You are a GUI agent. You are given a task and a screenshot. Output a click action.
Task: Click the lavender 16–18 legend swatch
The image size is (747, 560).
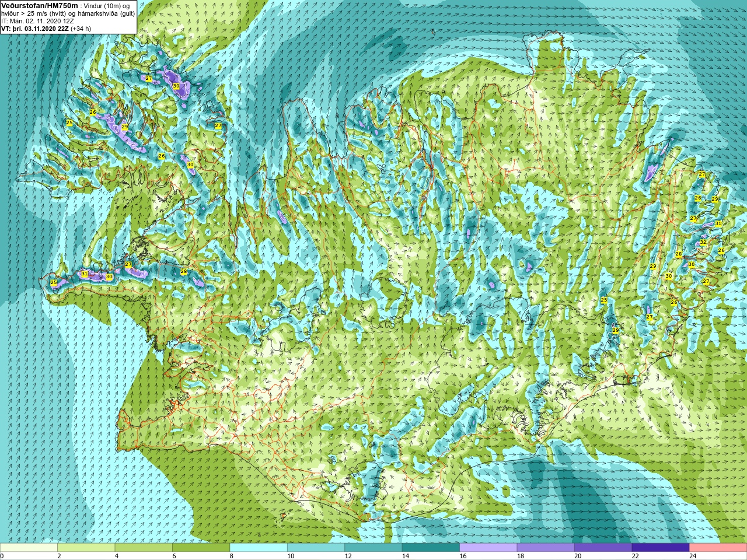pyautogui.click(x=488, y=548)
